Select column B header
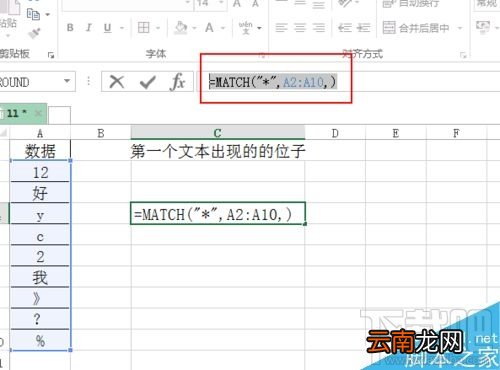This screenshot has height=370, width=500. tap(101, 134)
